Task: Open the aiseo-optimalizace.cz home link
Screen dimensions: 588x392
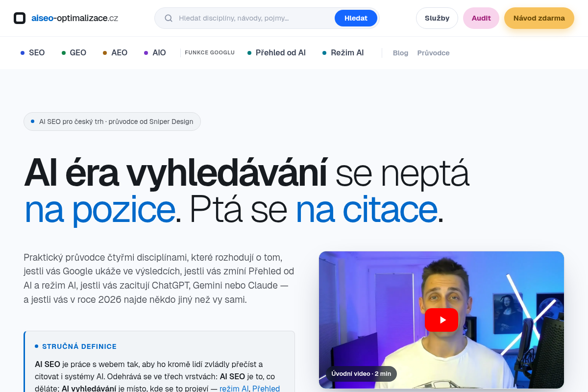Action: [66, 18]
